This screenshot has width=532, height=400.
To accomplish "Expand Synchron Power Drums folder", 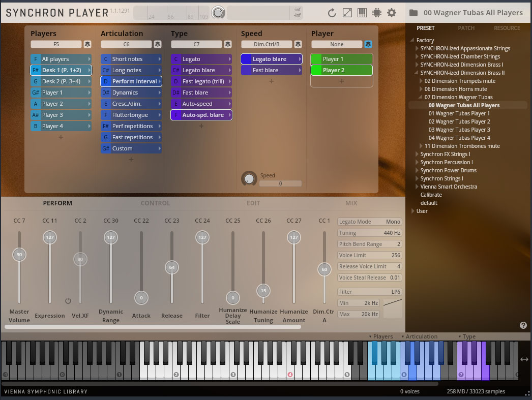I will click(417, 170).
